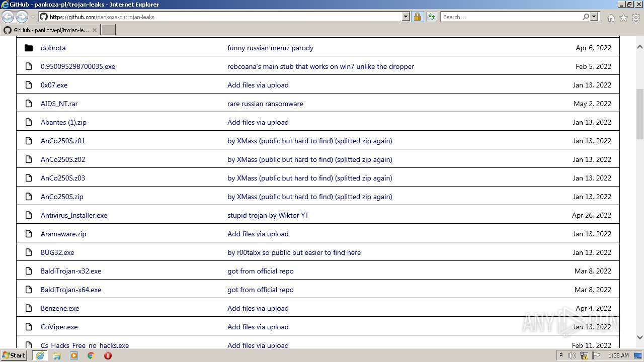Screen dimensions: 644x362
Task: Open the BUG32.exe file link
Action: click(57, 252)
